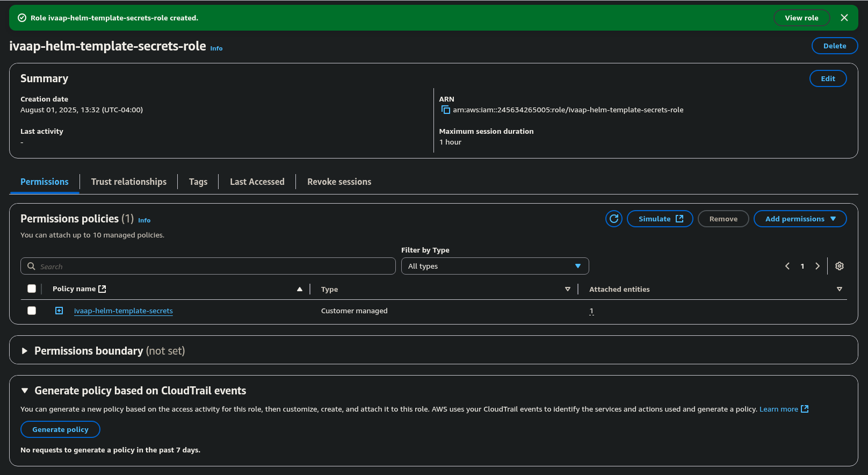Edit the role summary
The image size is (868, 475).
[828, 78]
